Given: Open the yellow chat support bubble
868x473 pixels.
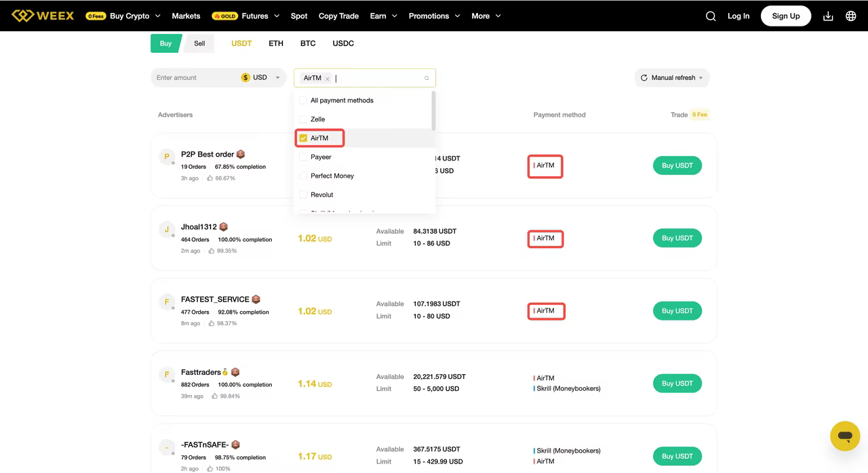Looking at the screenshot, I should [x=845, y=436].
